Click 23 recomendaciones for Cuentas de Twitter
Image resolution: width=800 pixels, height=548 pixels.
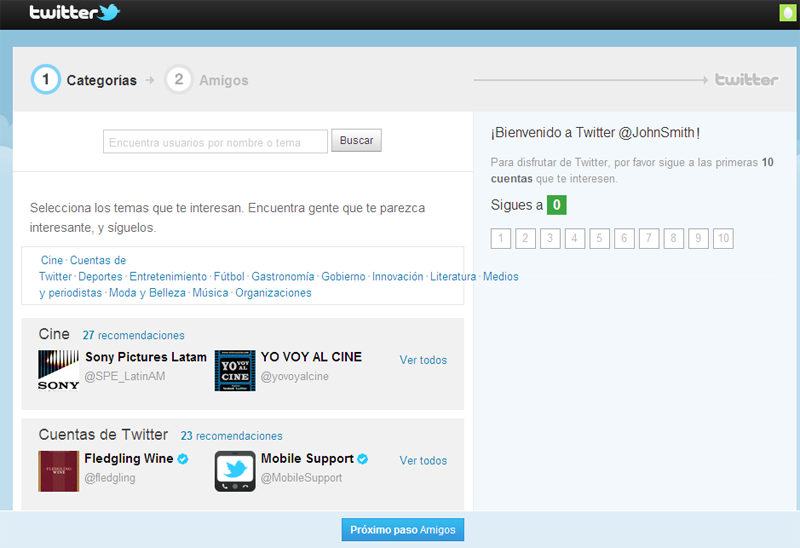tap(232, 436)
